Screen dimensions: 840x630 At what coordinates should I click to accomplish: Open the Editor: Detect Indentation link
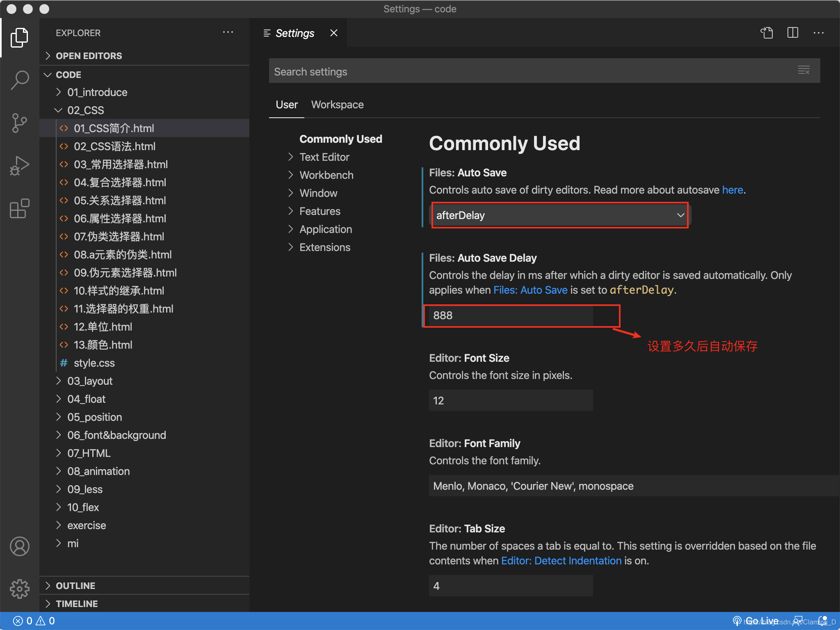[561, 561]
